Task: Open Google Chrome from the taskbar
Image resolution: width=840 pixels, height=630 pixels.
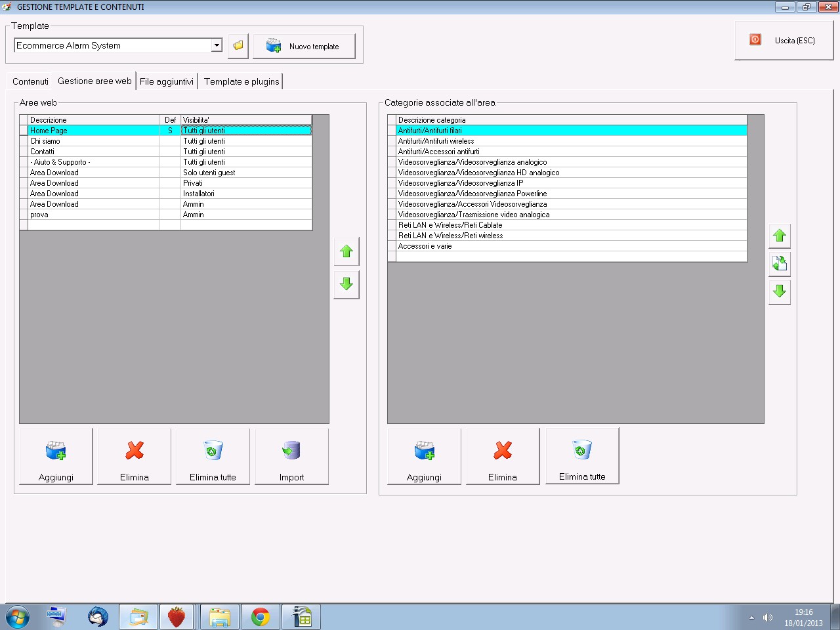Action: tap(261, 618)
